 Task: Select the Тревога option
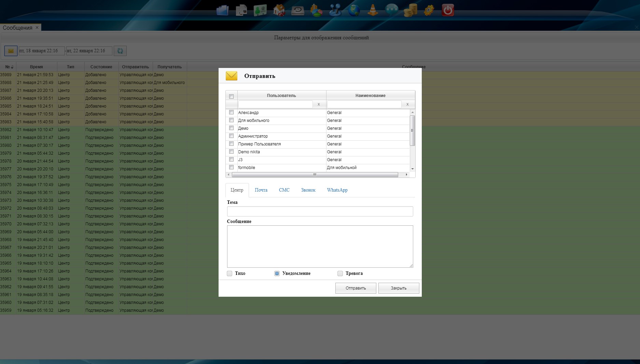(x=340, y=274)
